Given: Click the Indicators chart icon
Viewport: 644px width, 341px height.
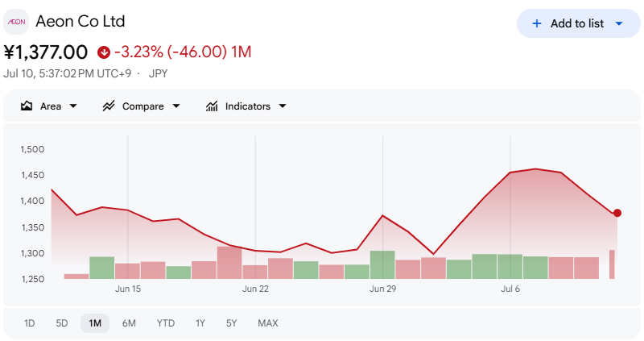Looking at the screenshot, I should point(212,106).
